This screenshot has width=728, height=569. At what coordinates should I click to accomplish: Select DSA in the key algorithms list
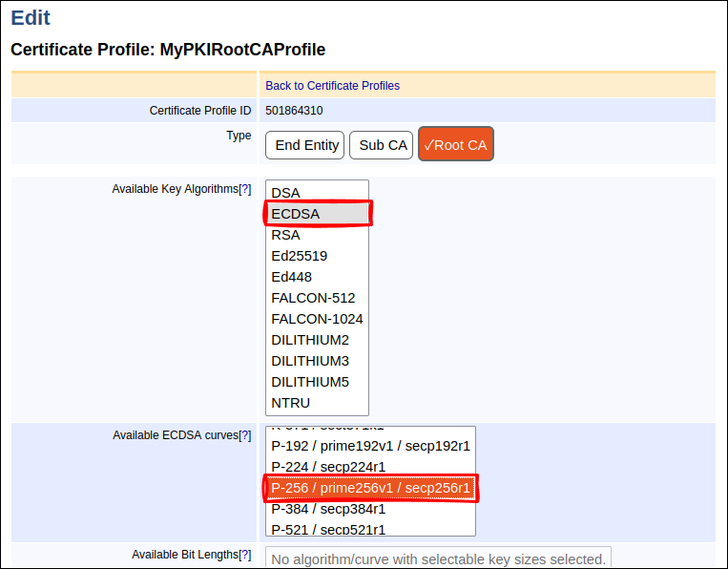pyautogui.click(x=286, y=193)
